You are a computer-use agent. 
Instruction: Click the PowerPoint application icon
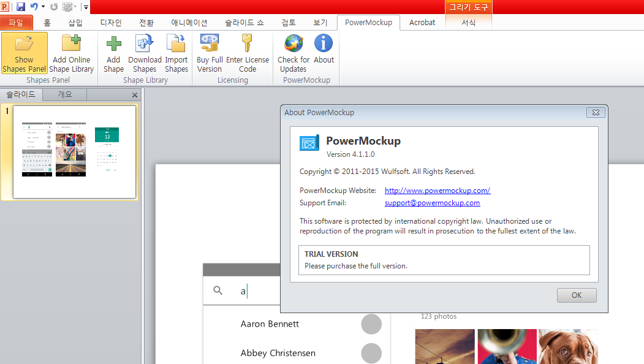pos(5,7)
